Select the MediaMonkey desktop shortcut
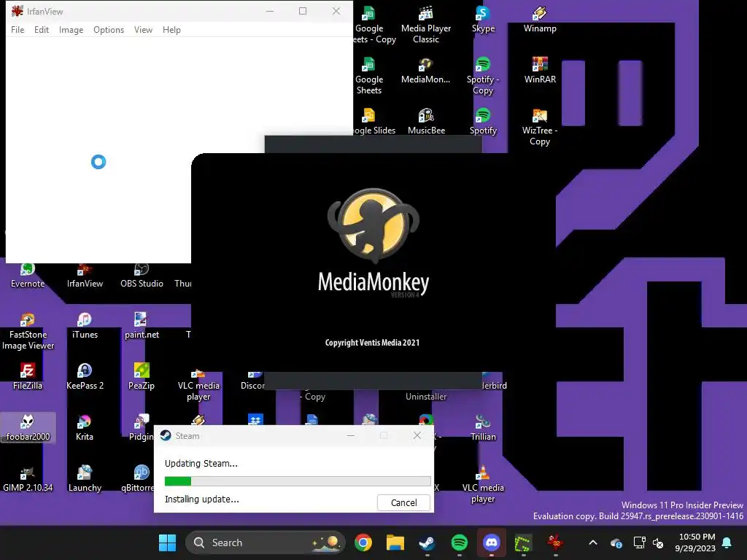Image resolution: width=747 pixels, height=560 pixels. 425,71
